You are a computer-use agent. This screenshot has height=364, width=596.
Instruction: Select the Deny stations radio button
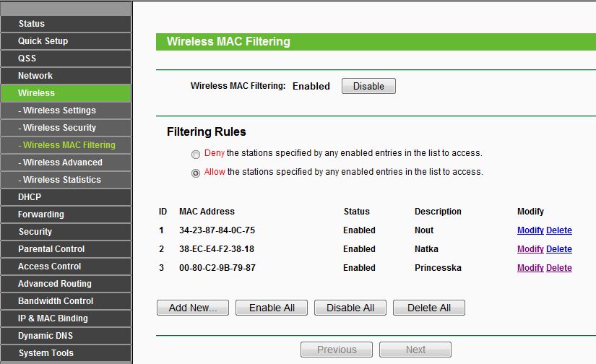pyautogui.click(x=196, y=154)
